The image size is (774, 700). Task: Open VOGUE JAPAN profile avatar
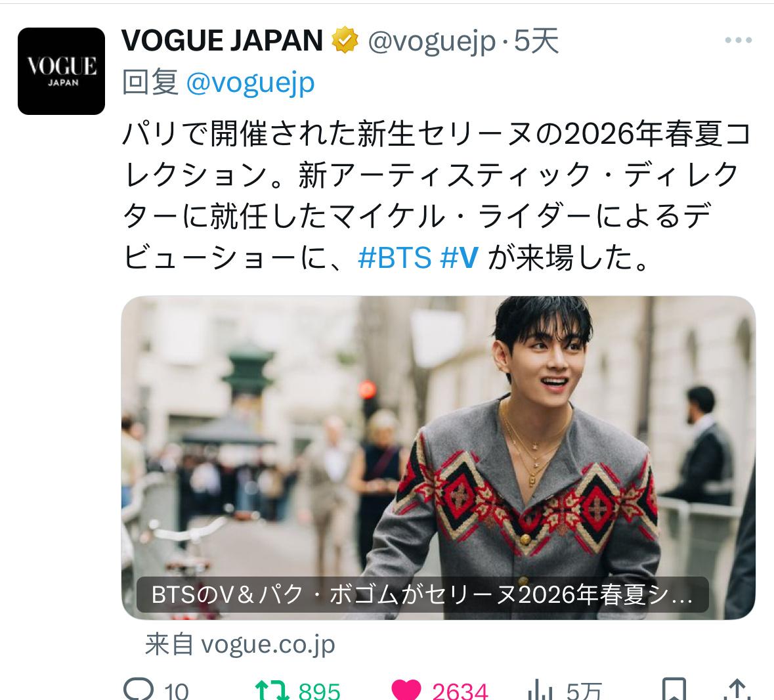point(61,71)
